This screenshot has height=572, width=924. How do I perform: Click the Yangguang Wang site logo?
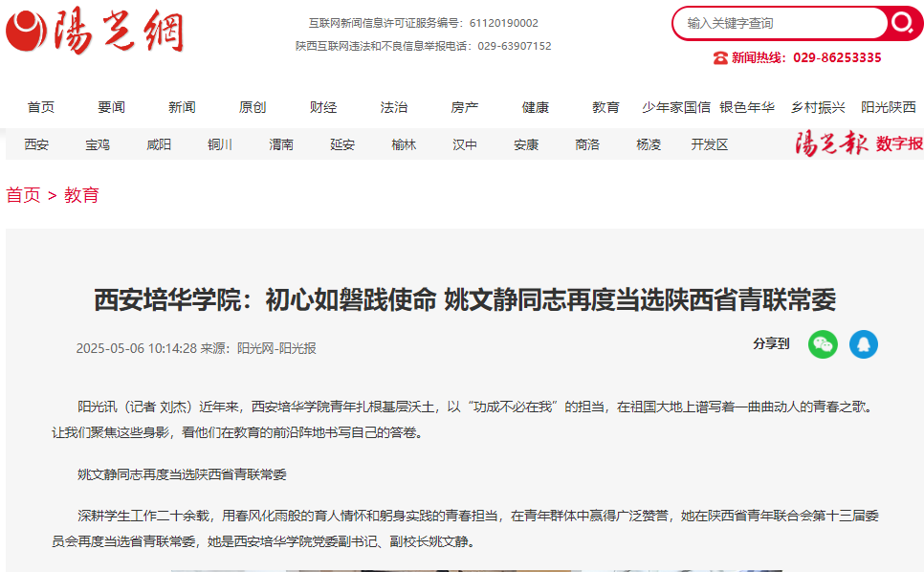pyautogui.click(x=94, y=33)
